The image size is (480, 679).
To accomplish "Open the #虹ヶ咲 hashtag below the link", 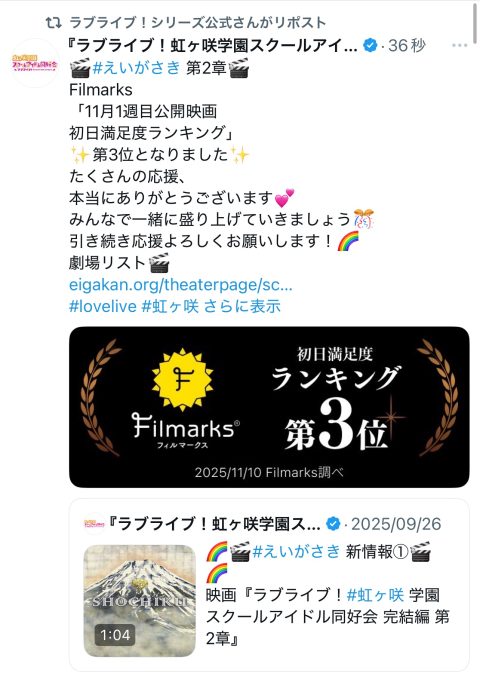I will pyautogui.click(x=170, y=307).
